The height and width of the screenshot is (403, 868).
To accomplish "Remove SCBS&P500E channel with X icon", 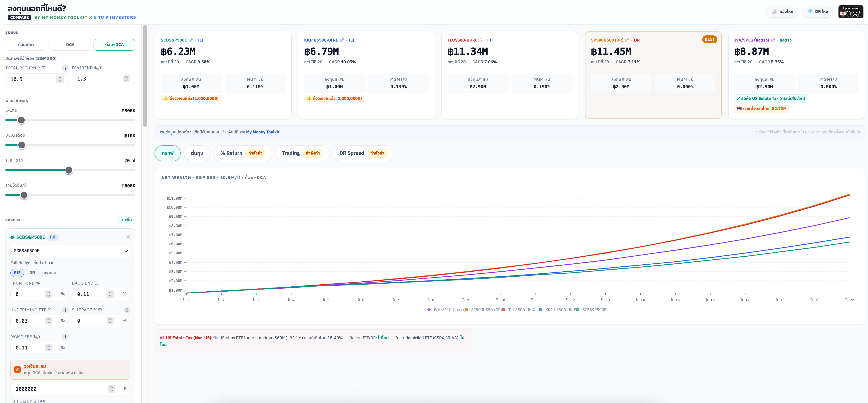I will point(128,237).
